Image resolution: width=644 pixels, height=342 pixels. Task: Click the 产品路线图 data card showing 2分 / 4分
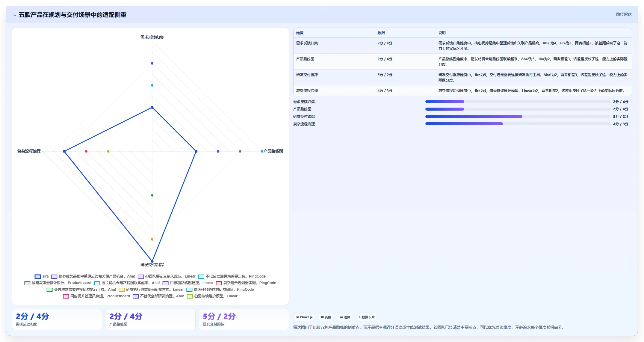tap(150, 319)
